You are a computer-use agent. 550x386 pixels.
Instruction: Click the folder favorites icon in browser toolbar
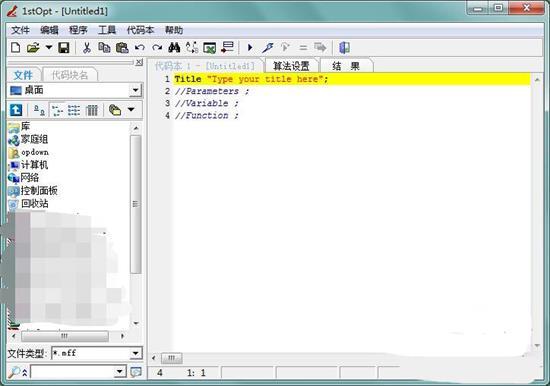(x=115, y=110)
